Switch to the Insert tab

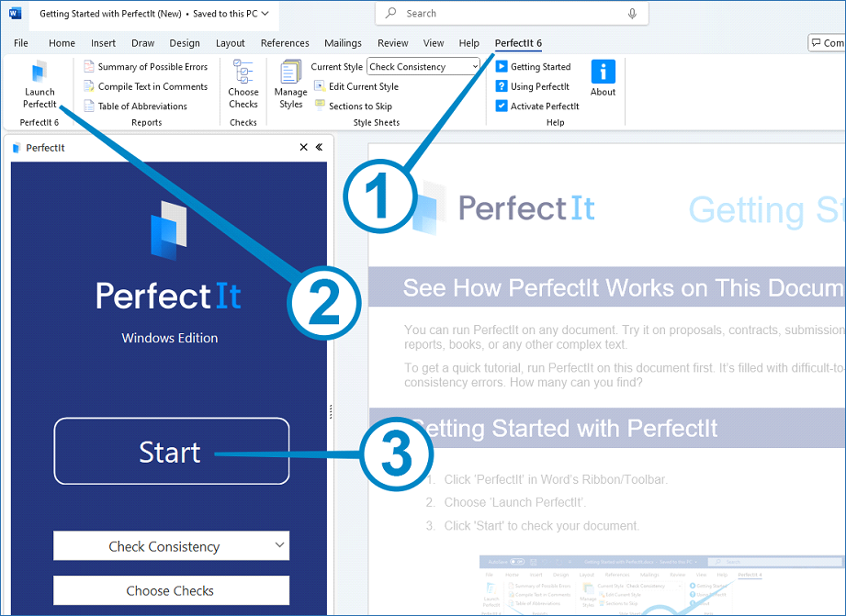coord(103,43)
